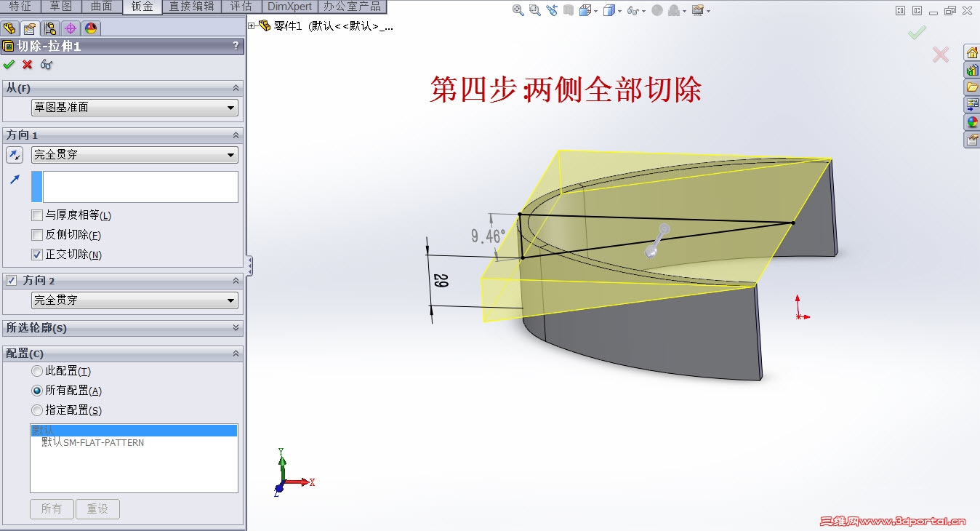Select 所有配置 radio button
The image size is (980, 531).
click(37, 391)
